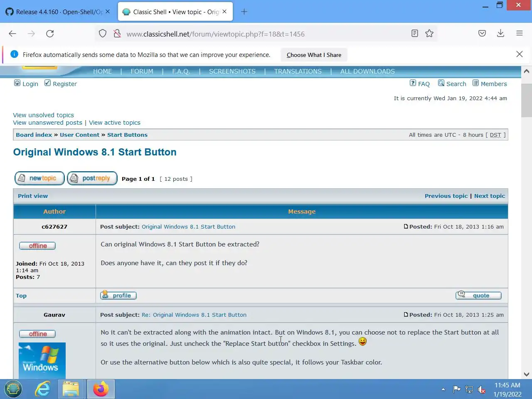Click the Action Center flag tray icon
The height and width of the screenshot is (399, 532).
[x=456, y=389]
